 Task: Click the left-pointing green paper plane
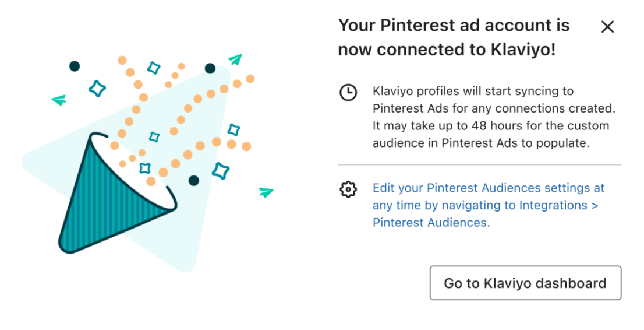pyautogui.click(x=59, y=100)
